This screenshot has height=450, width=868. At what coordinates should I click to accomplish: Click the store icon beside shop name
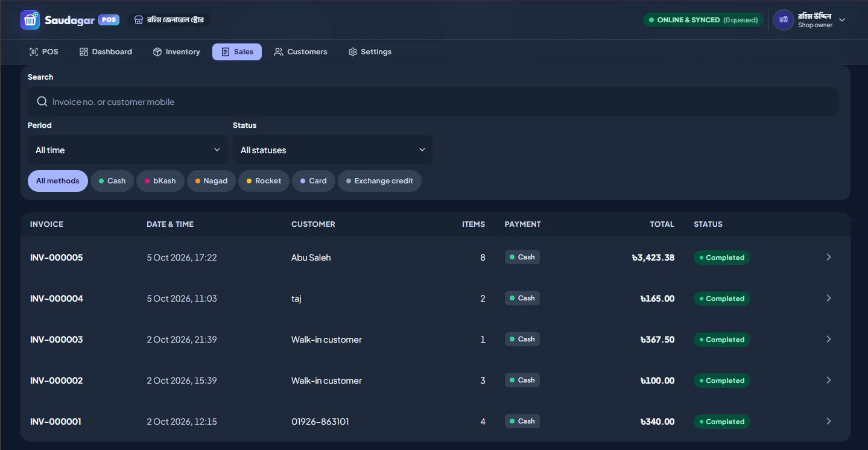139,20
